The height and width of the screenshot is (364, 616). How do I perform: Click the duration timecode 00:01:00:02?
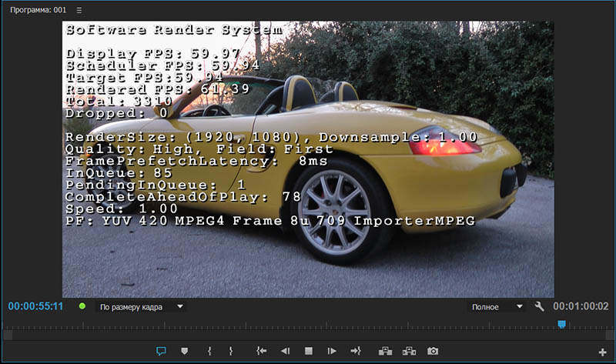point(581,306)
